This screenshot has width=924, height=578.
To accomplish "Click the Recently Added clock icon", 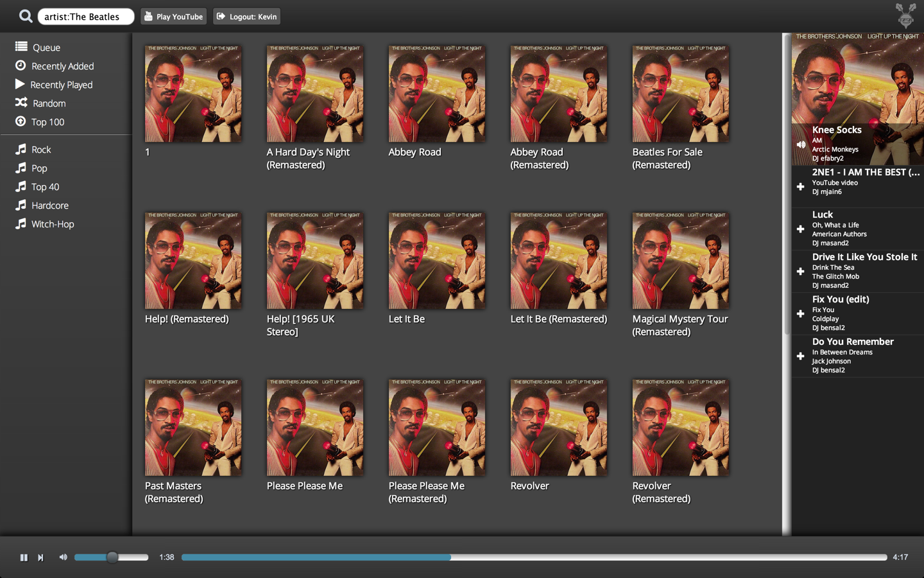I will pyautogui.click(x=21, y=65).
